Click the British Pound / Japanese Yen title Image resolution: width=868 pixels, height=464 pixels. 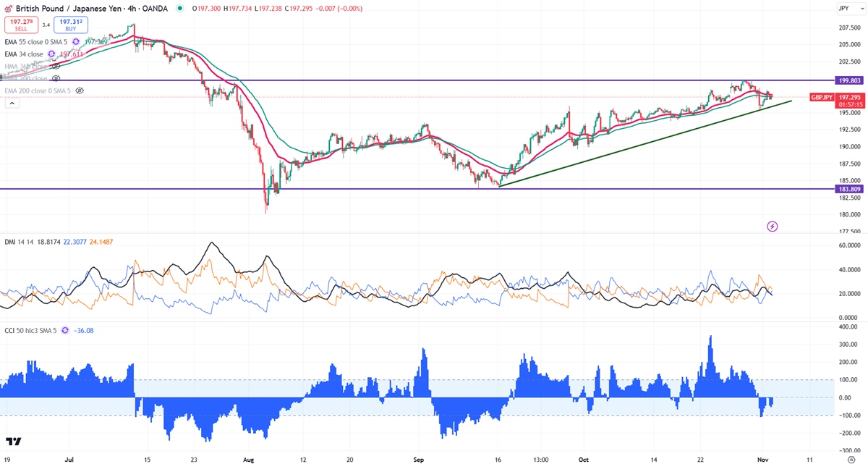tap(68, 9)
